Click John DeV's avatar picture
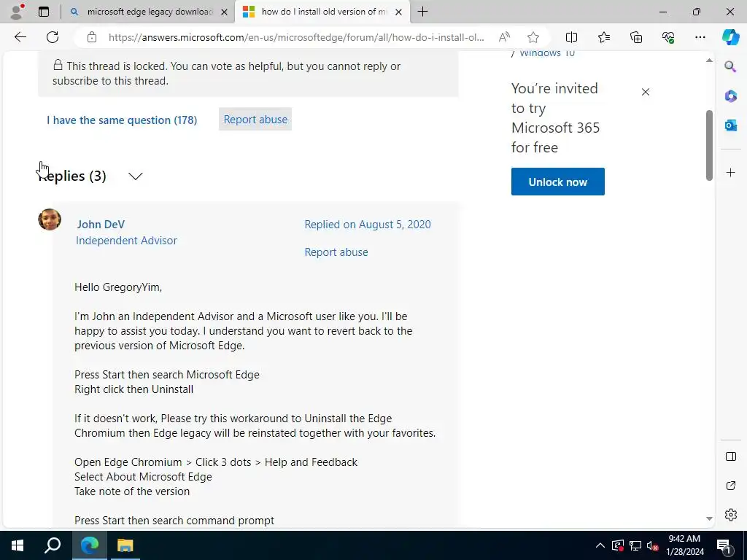This screenshot has height=560, width=747. pyautogui.click(x=50, y=219)
